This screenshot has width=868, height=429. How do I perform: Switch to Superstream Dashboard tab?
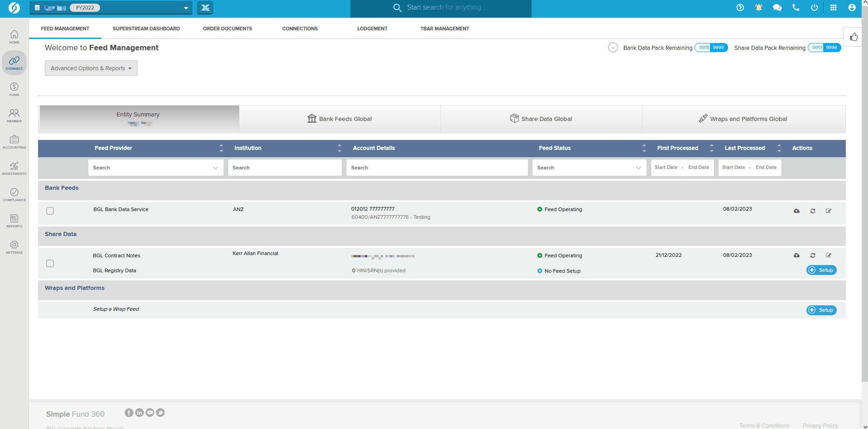pyautogui.click(x=146, y=29)
